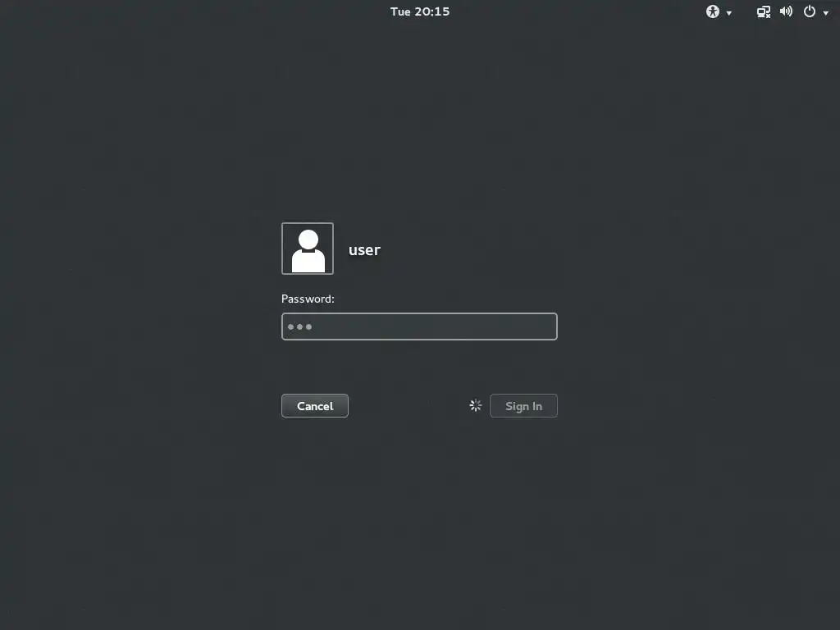Click the masked password dots
This screenshot has width=840, height=630.
tap(299, 326)
